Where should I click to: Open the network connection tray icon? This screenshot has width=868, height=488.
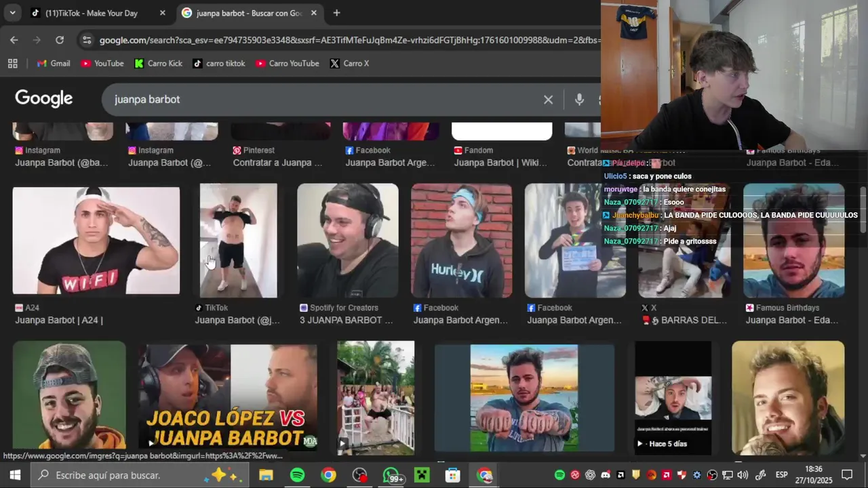pyautogui.click(x=728, y=475)
